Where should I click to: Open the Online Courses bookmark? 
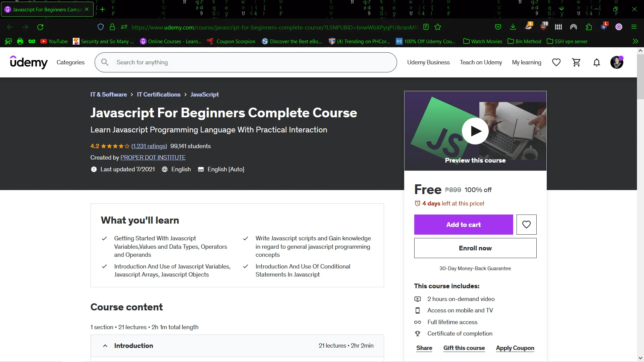tap(171, 41)
